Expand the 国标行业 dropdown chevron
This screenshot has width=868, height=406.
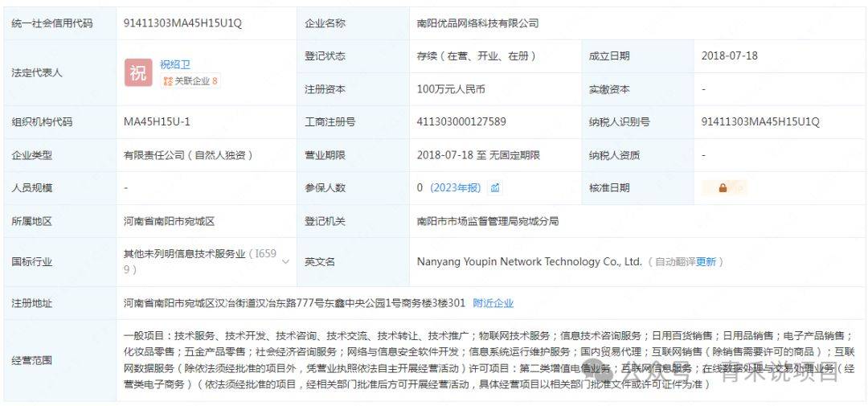(x=285, y=261)
